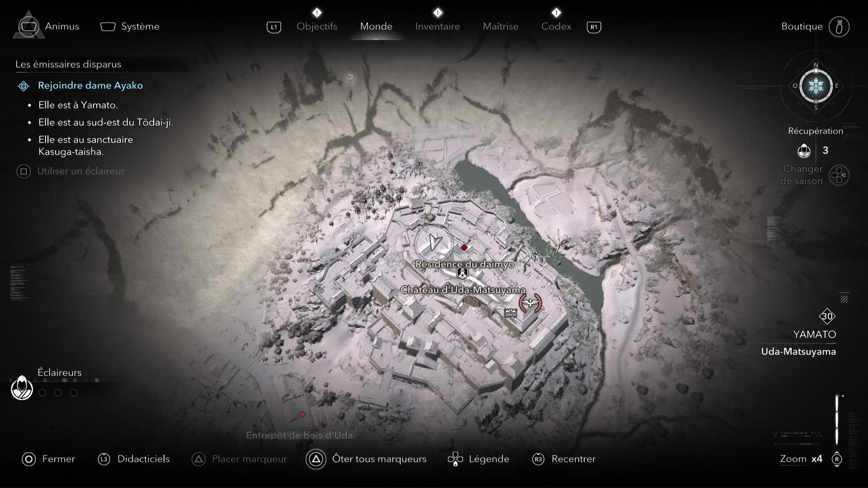
Task: Click the Codex notification diamond
Action: tap(557, 12)
